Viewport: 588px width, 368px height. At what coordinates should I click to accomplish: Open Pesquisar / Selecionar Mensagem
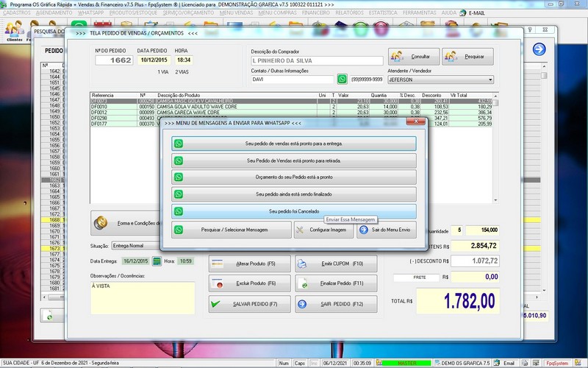232,230
